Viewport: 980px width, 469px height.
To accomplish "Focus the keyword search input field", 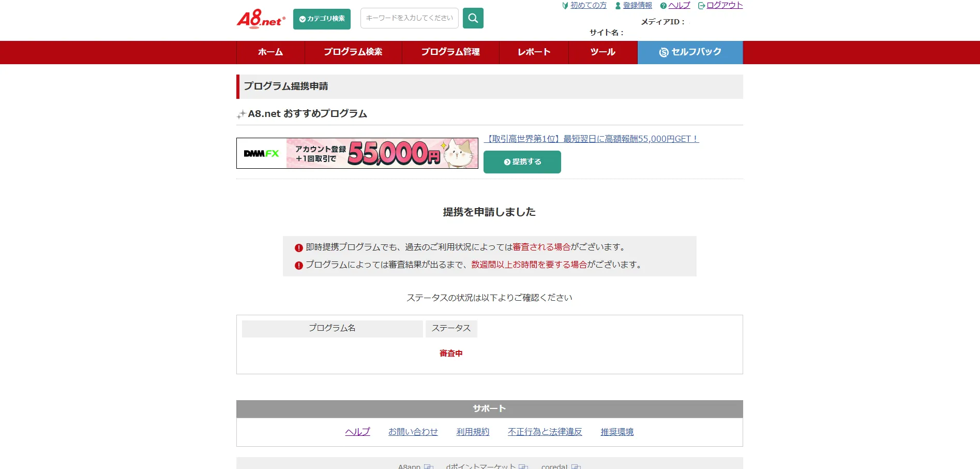I will [x=410, y=18].
